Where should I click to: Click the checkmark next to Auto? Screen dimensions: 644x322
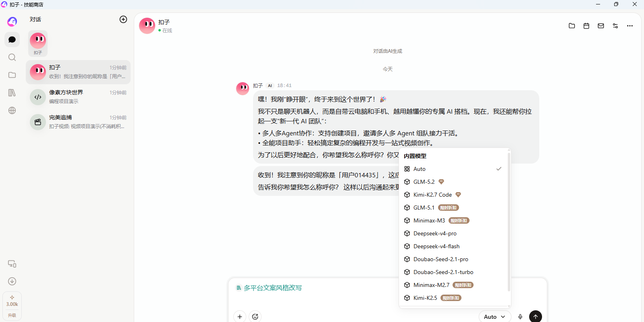[x=499, y=169]
